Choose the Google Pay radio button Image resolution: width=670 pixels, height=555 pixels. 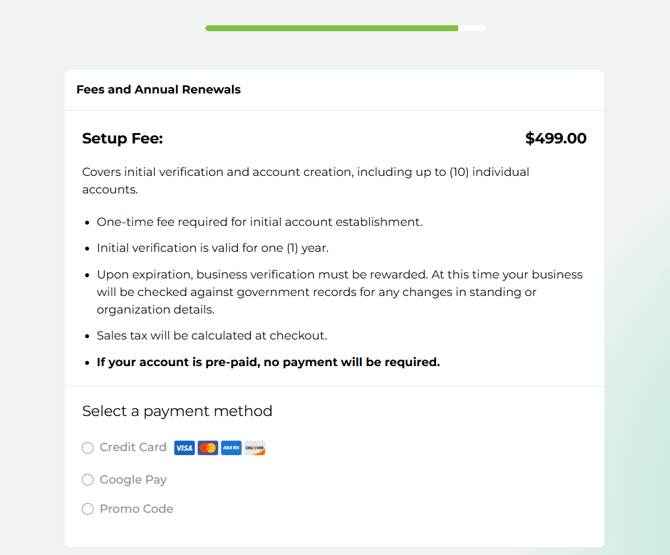88,480
